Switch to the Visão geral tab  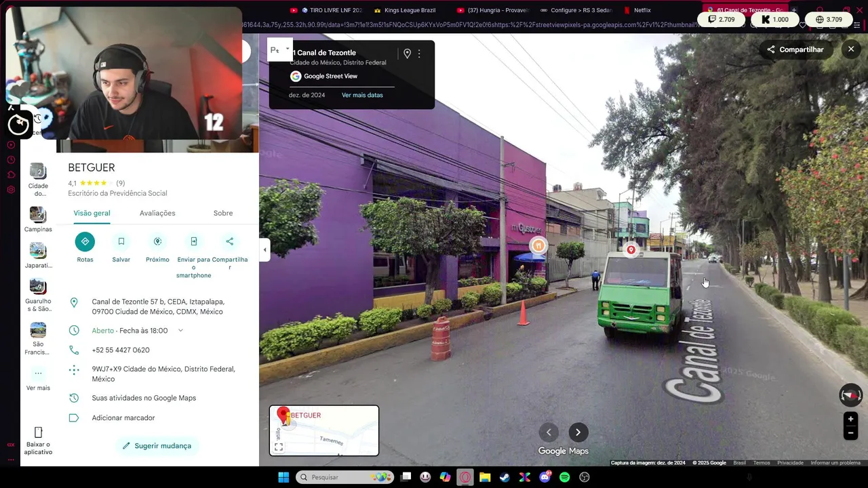92,213
